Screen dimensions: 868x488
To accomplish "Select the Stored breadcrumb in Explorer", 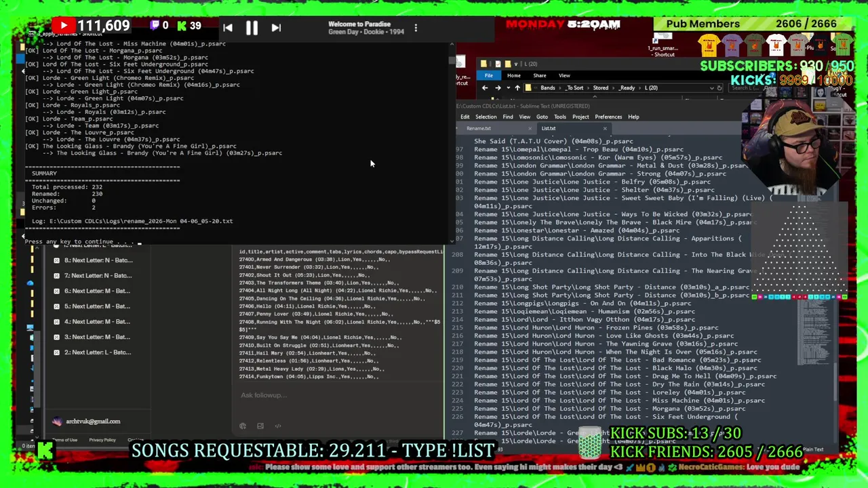I will click(601, 88).
